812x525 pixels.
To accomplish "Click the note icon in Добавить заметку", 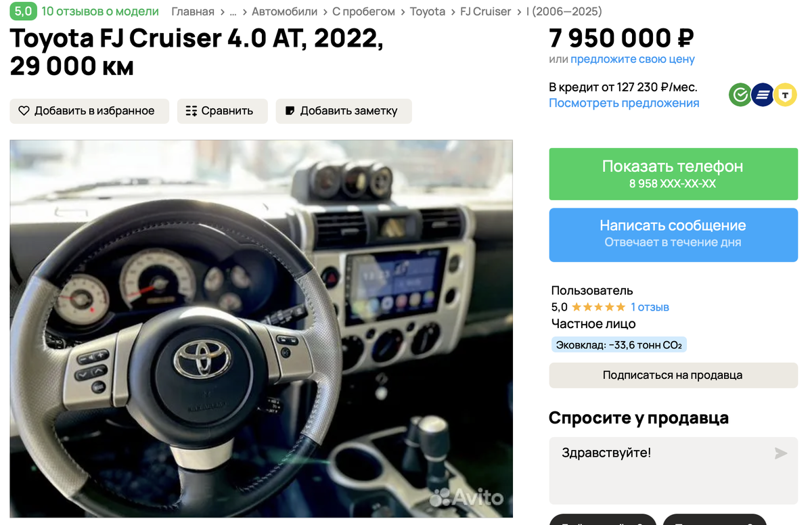I will click(290, 111).
